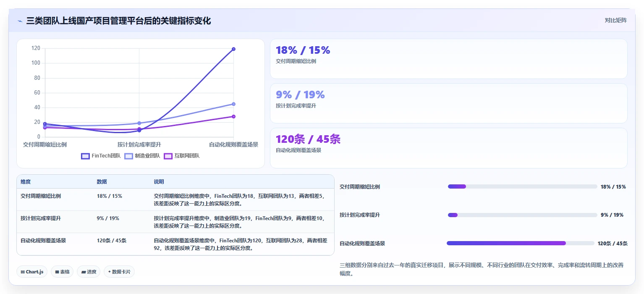The height and width of the screenshot is (294, 644).
Task: Click the 自动化规则覆盖场景 caption under 120条 / 45条 card
Action: click(298, 150)
